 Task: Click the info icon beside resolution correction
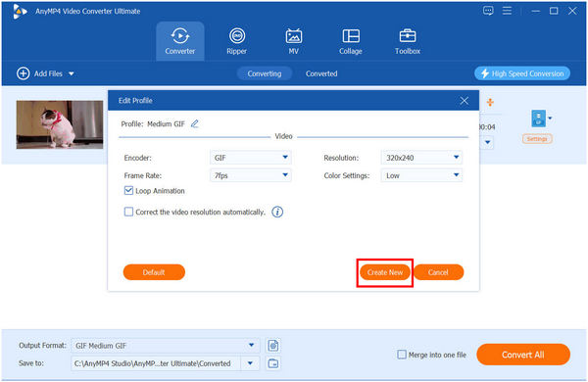[277, 213]
